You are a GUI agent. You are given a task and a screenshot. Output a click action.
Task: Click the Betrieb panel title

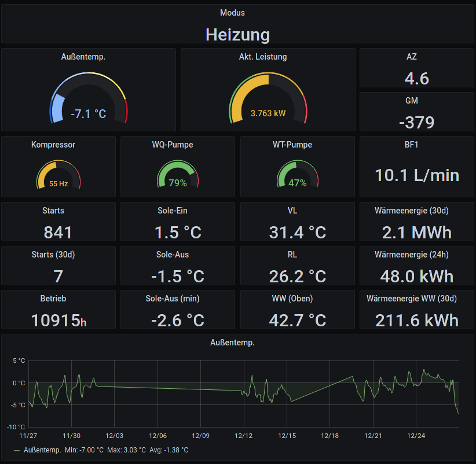click(x=53, y=299)
